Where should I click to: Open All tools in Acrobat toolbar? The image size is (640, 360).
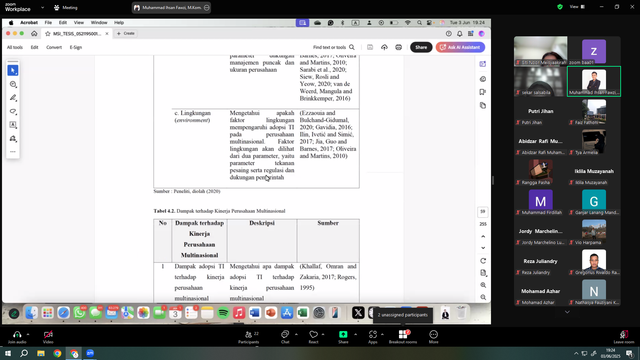point(15,47)
